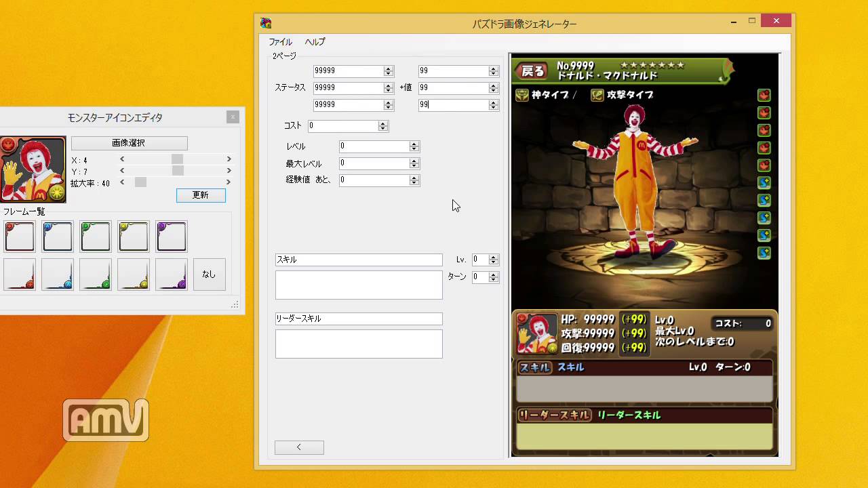Image resolution: width=868 pixels, height=488 pixels.
Task: Choose the blue sub-attribute corner frame
Action: [58, 274]
